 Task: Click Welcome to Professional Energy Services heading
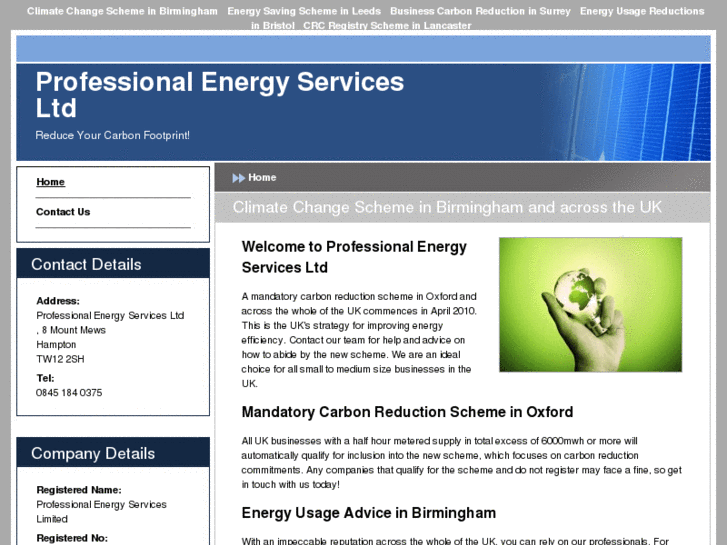[354, 257]
